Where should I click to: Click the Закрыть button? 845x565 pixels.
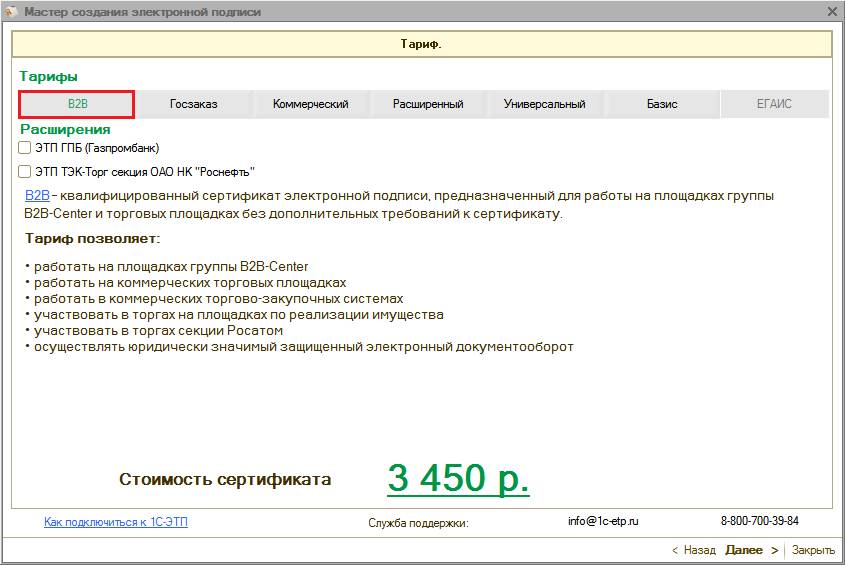coord(813,550)
